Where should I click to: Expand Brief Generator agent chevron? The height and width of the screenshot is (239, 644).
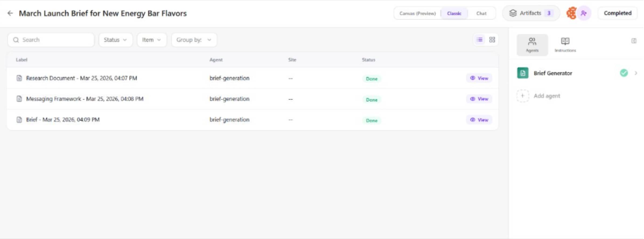[x=636, y=73]
